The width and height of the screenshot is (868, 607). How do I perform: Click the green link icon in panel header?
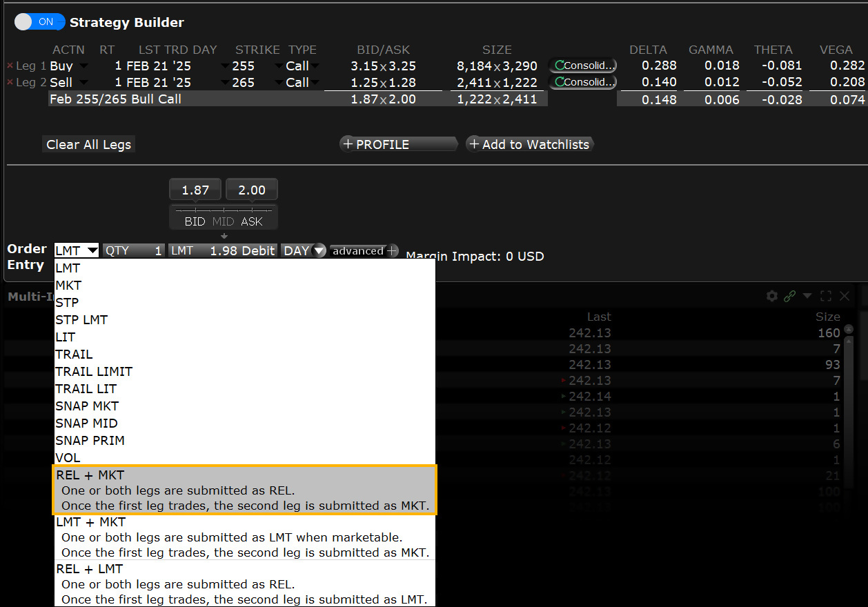click(789, 296)
